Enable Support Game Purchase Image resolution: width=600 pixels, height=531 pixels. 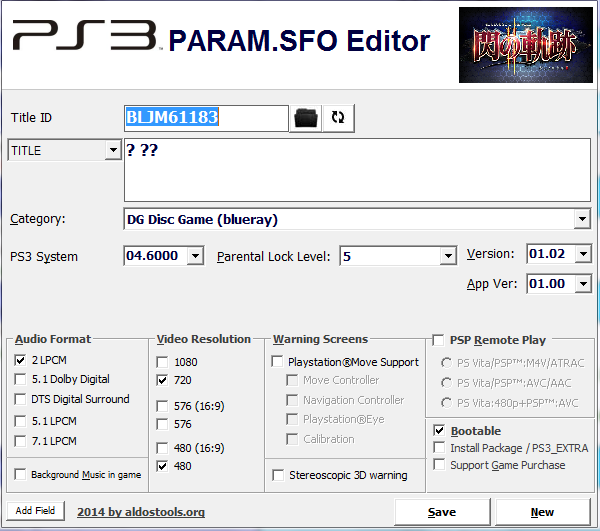[439, 465]
